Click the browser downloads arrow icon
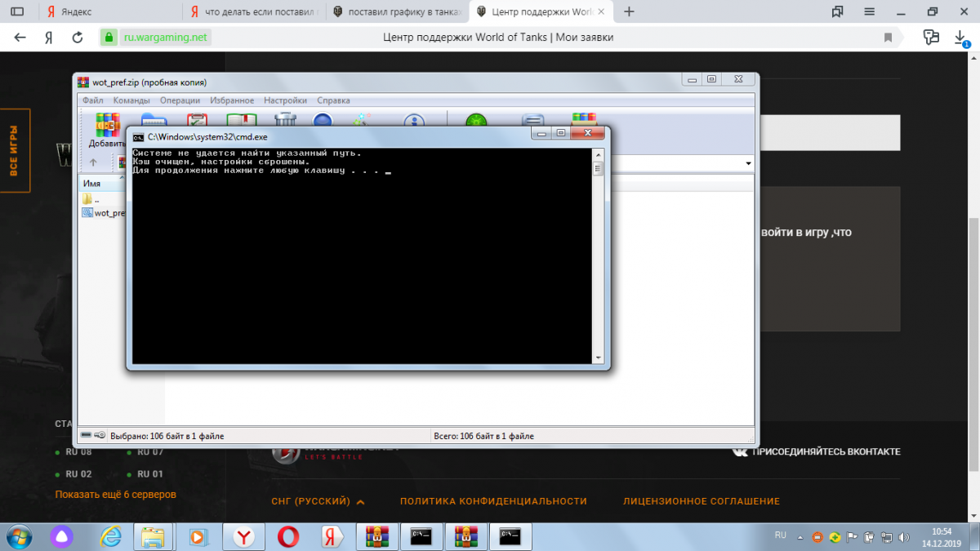Screen dimensions: 980x551 (960, 38)
